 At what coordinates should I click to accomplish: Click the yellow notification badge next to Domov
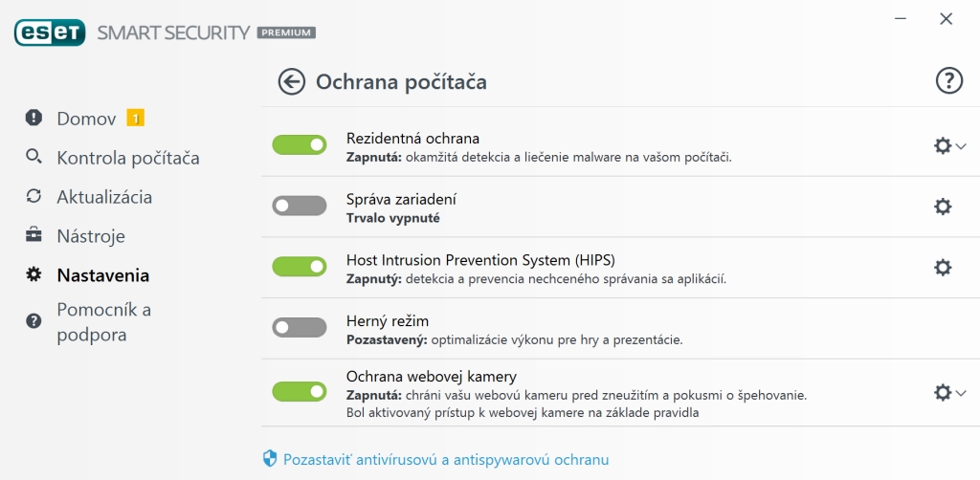136,119
